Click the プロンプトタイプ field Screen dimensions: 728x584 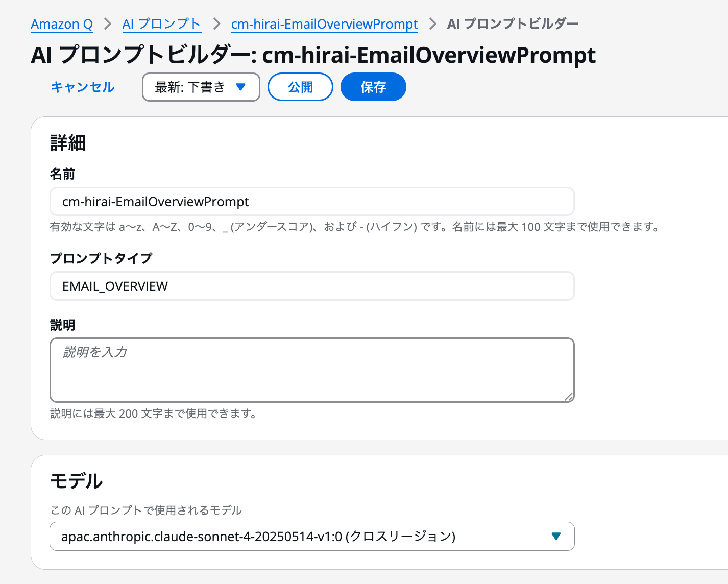(x=312, y=286)
